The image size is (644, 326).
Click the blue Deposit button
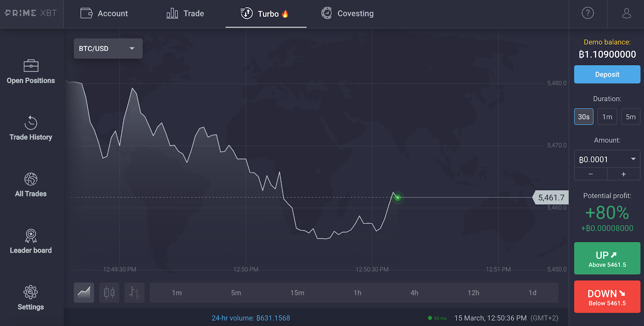(x=607, y=74)
